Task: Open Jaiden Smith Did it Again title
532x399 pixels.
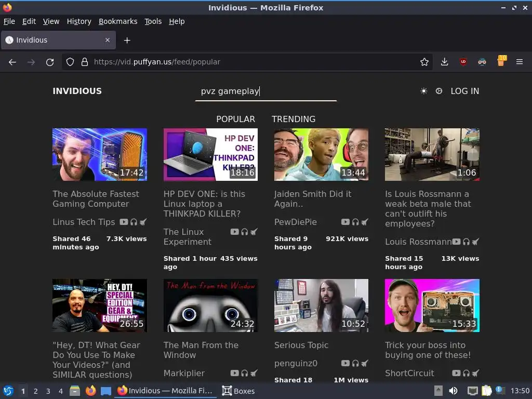Action: (313, 199)
